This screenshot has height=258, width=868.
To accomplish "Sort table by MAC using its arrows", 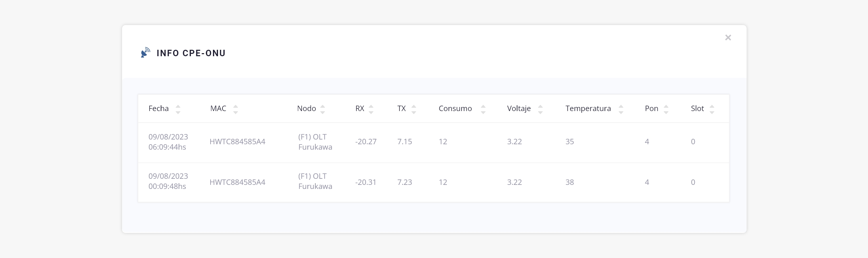I will 235,109.
